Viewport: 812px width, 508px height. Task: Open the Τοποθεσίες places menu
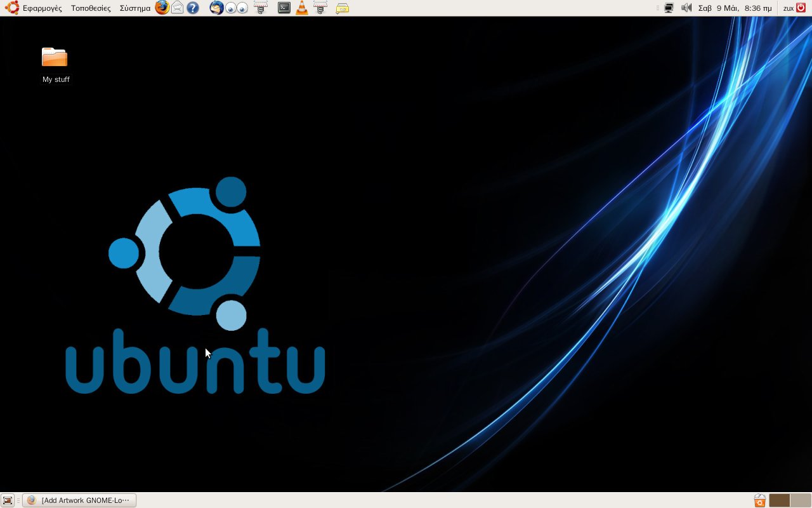coord(91,8)
